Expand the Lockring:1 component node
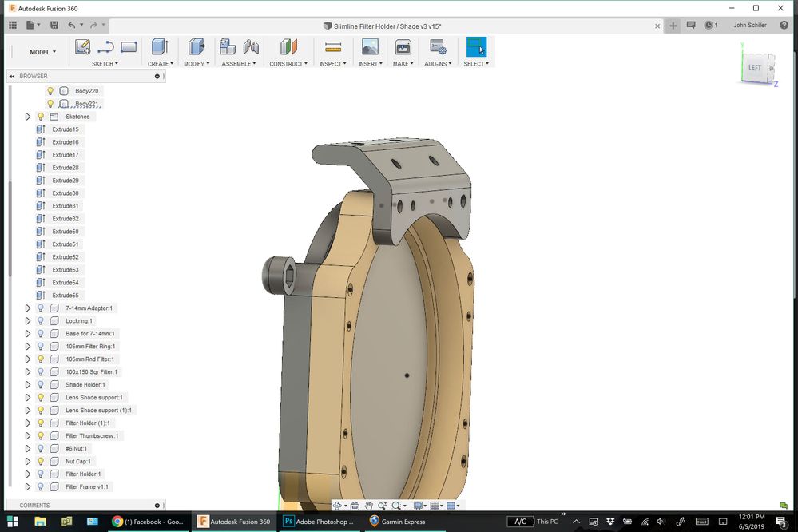Screen dimensions: 798x532 click(28, 321)
